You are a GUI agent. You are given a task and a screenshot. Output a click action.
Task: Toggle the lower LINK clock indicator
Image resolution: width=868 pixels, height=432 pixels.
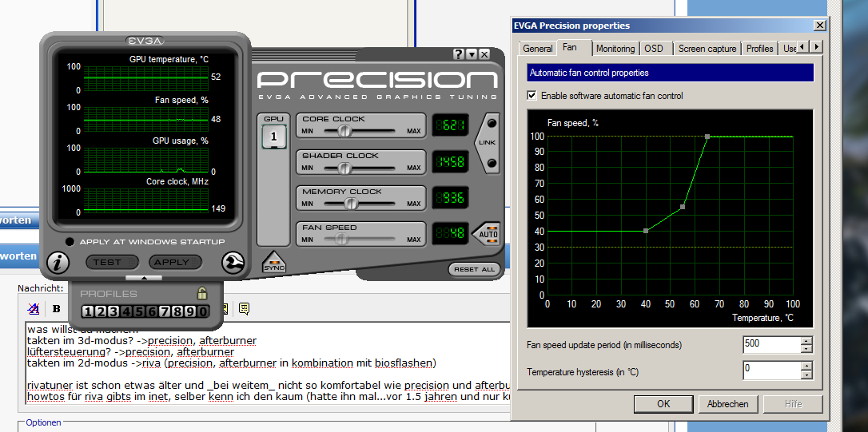point(492,163)
